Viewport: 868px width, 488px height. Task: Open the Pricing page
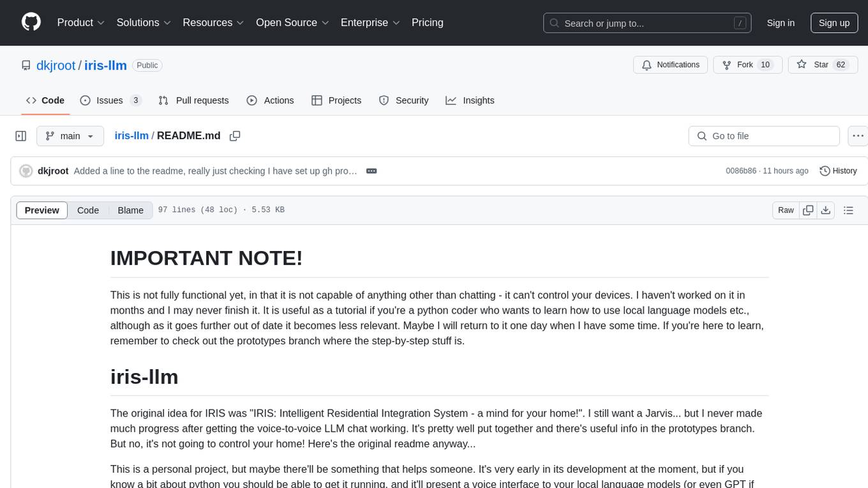(x=428, y=22)
